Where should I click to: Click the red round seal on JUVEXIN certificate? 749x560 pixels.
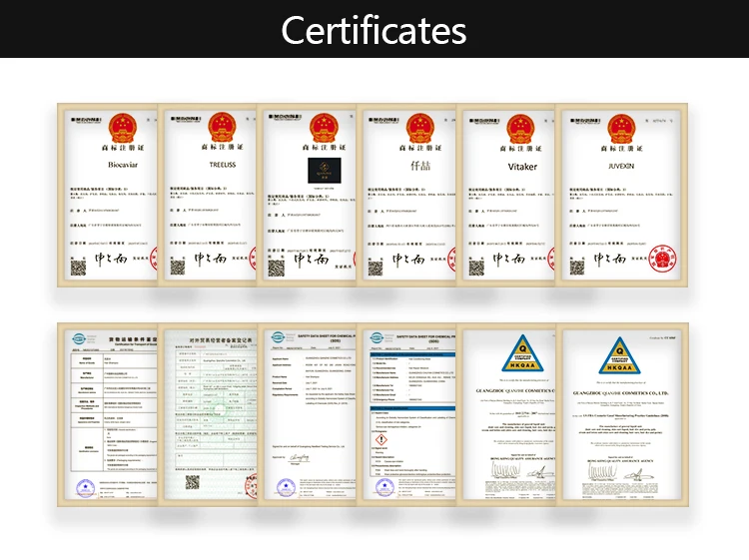click(x=662, y=259)
